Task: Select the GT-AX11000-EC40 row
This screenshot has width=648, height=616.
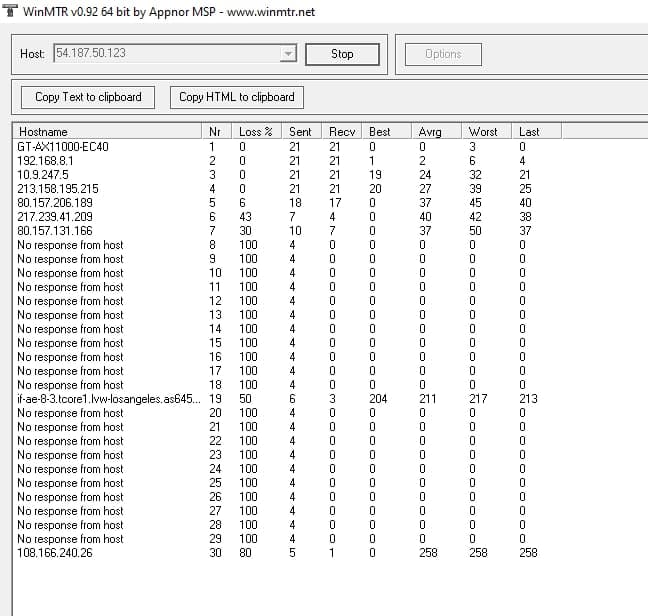Action: click(63, 147)
